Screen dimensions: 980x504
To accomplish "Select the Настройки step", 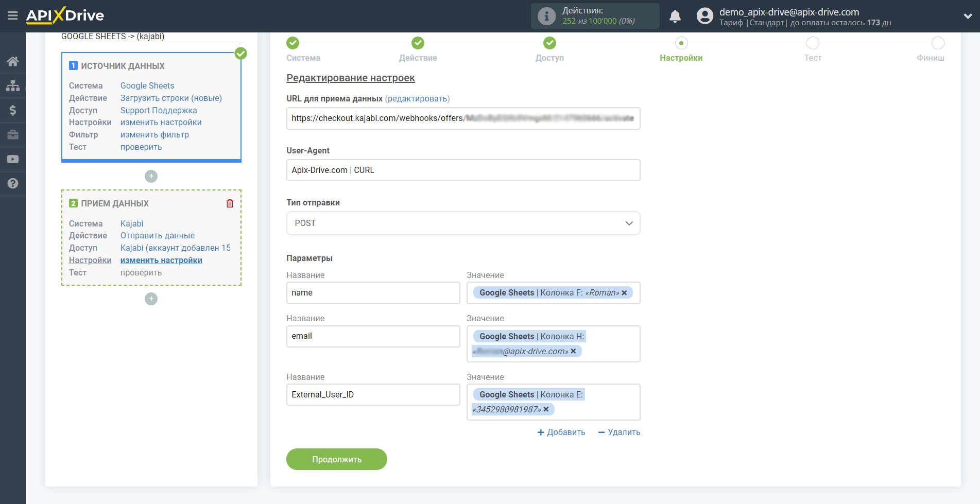I will click(x=681, y=43).
